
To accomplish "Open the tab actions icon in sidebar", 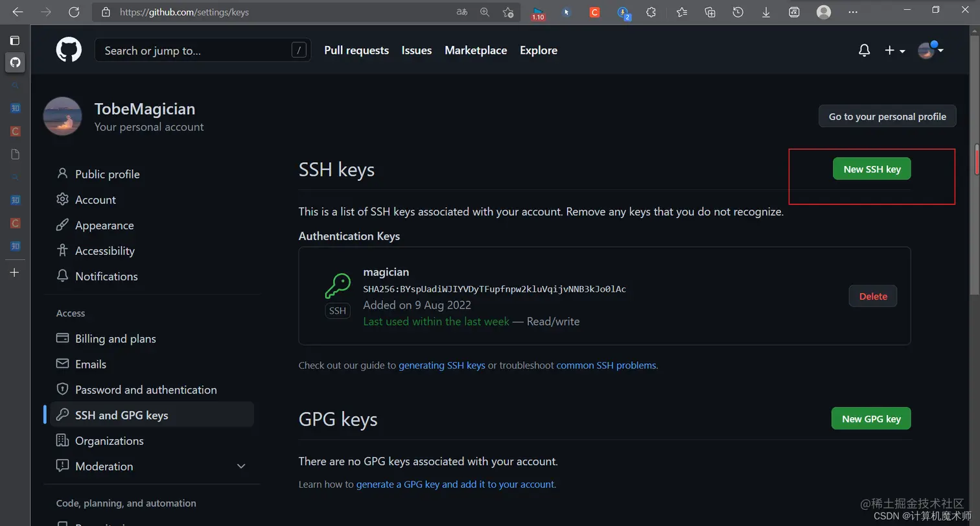I will pos(15,40).
